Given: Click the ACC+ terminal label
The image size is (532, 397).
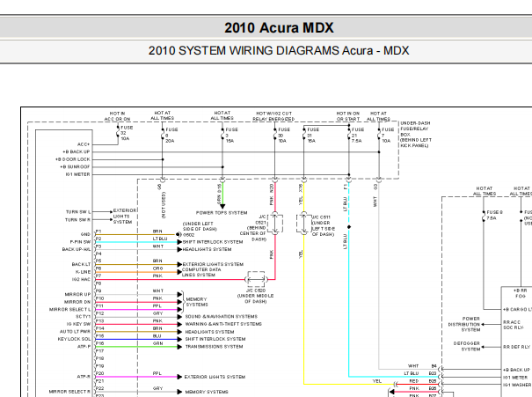Looking at the screenshot, I should click(84, 144).
